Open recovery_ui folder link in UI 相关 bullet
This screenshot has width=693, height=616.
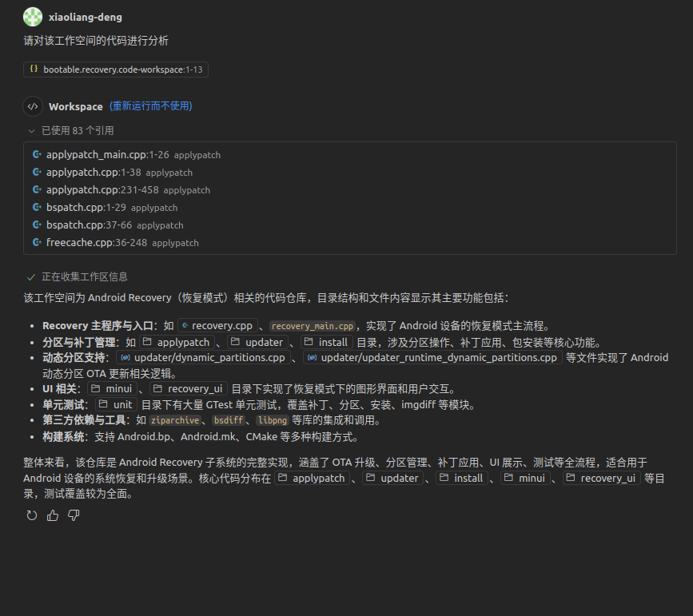pyautogui.click(x=189, y=389)
